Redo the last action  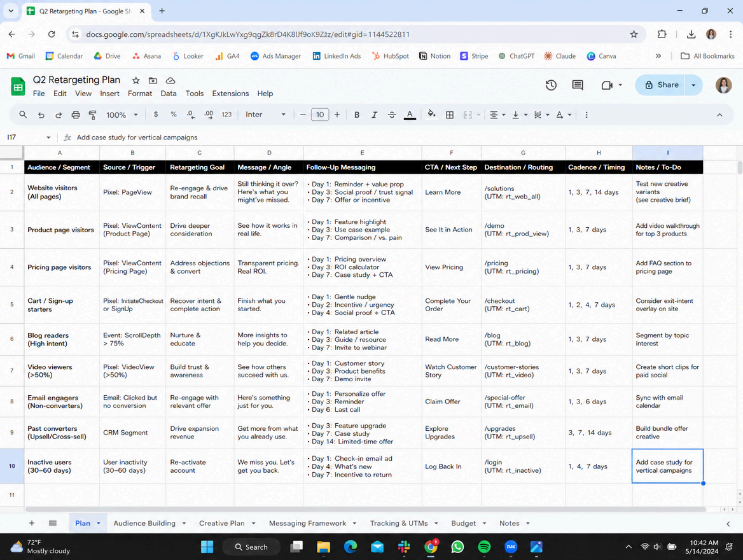tap(59, 115)
